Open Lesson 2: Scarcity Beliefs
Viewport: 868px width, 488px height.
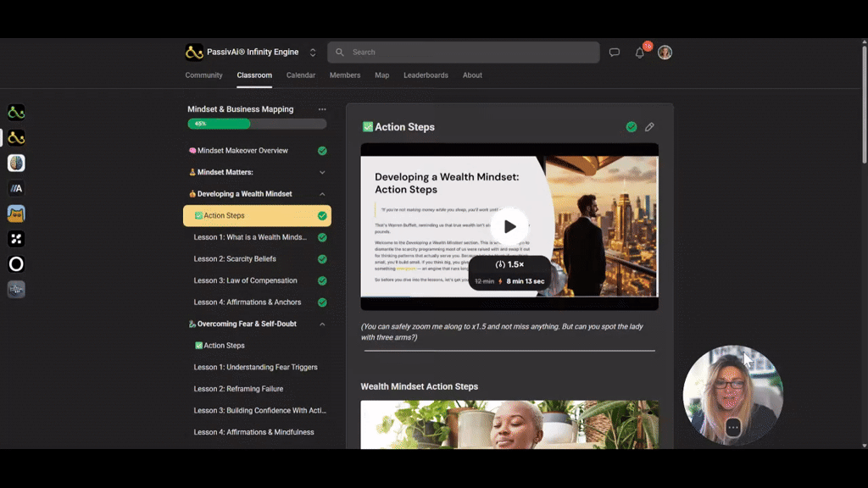coord(235,259)
